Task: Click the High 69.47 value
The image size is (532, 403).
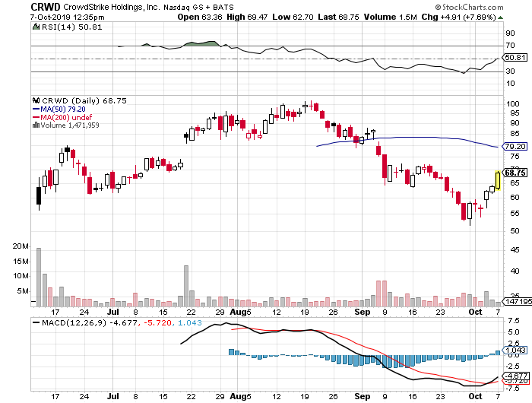Action: pyautogui.click(x=247, y=17)
